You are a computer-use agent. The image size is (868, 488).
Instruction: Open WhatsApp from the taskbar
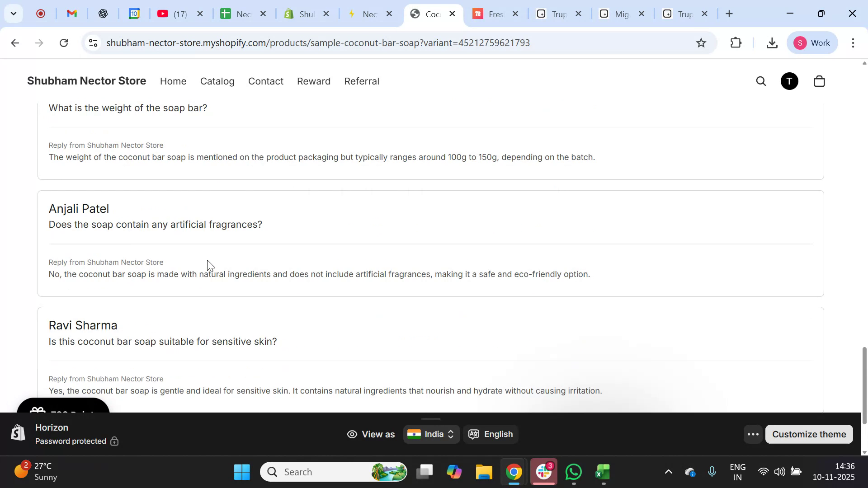573,471
